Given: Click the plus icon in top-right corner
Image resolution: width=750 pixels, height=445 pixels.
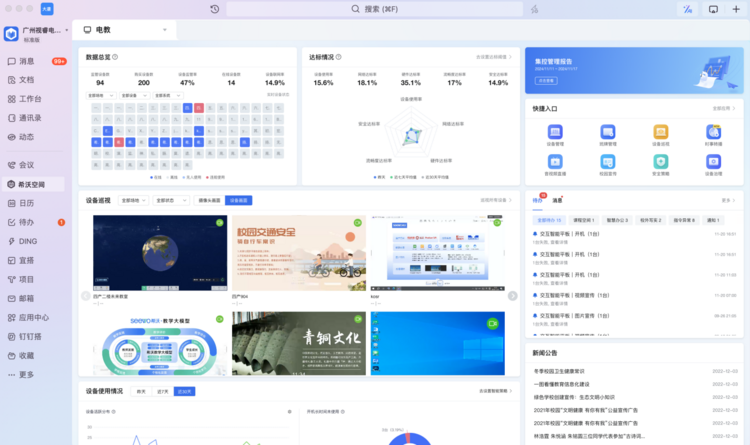Looking at the screenshot, I should (736, 9).
